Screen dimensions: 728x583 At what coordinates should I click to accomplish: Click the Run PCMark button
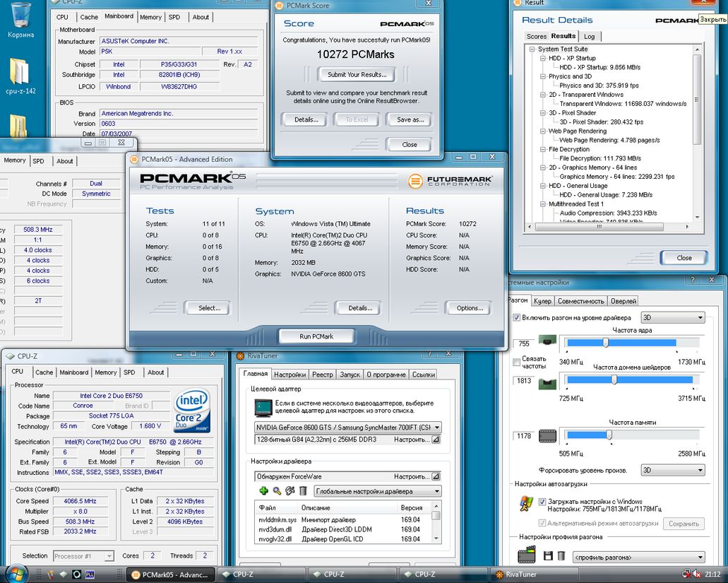[316, 336]
